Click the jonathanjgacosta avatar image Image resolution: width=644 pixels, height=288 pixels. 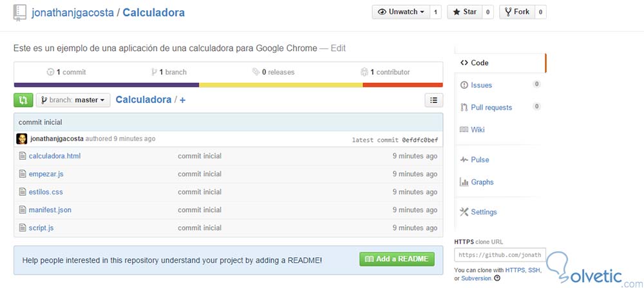pyautogui.click(x=22, y=139)
